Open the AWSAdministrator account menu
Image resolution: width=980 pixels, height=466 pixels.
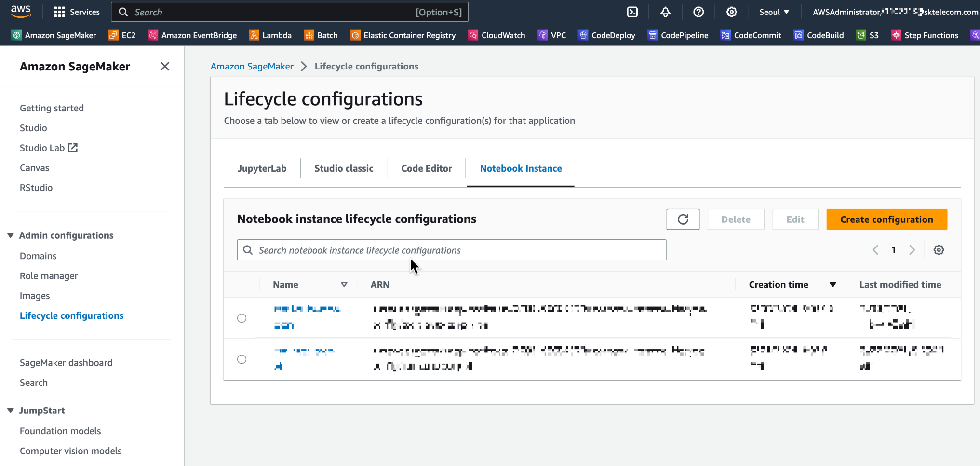896,12
